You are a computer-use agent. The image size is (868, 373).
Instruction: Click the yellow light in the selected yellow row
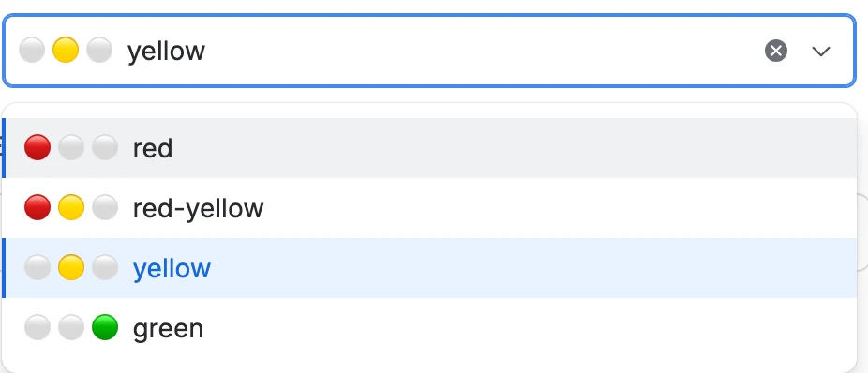click(x=71, y=267)
